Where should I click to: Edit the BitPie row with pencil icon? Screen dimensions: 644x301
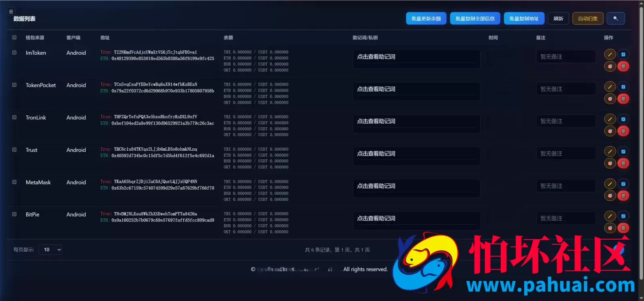(x=610, y=216)
